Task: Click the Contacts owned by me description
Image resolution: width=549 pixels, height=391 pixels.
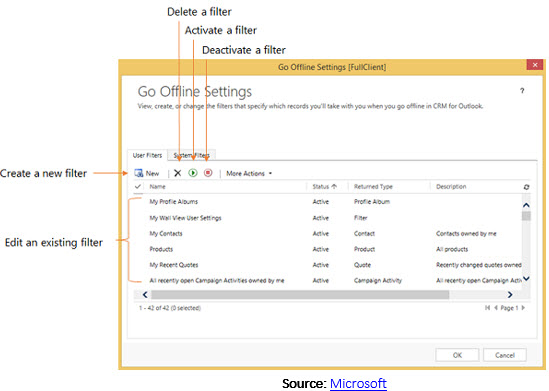Action: 466,233
